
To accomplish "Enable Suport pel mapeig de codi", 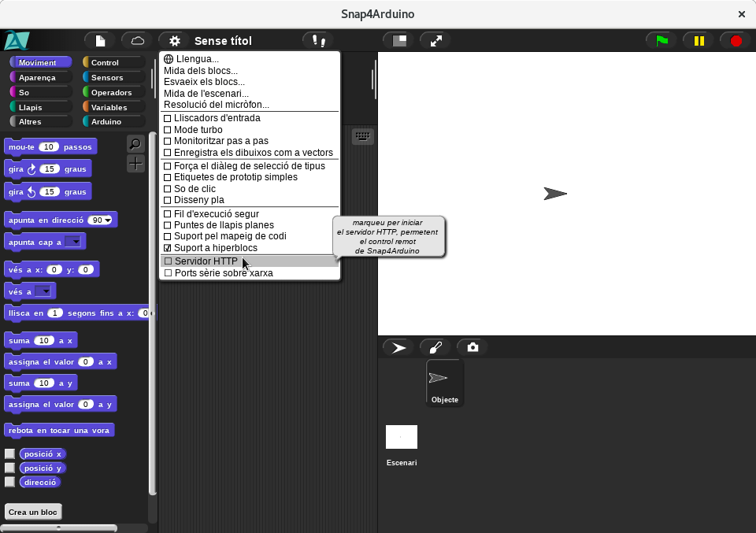I will 168,237.
